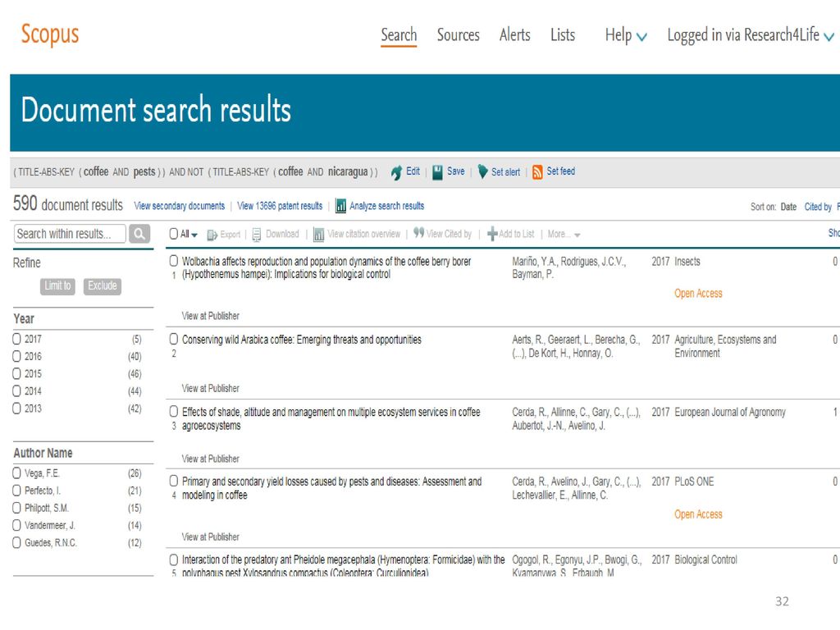
Task: Click the Download icon in results toolbar
Action: [257, 234]
